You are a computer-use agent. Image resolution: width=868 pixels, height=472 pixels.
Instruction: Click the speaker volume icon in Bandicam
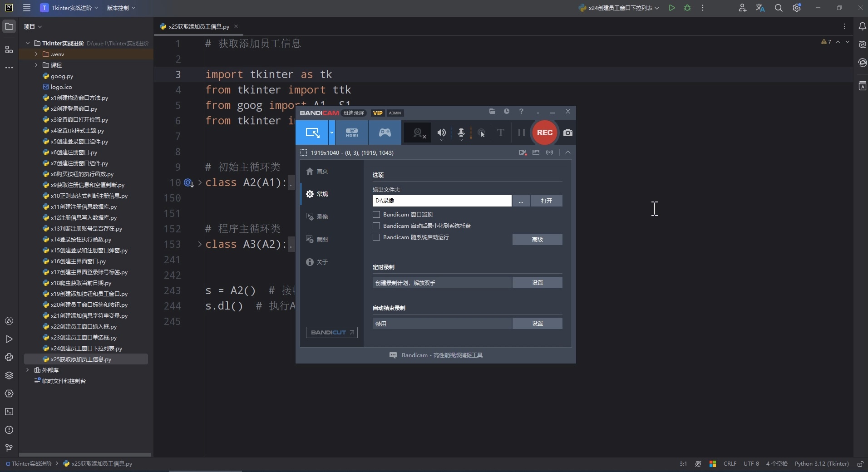click(x=441, y=132)
